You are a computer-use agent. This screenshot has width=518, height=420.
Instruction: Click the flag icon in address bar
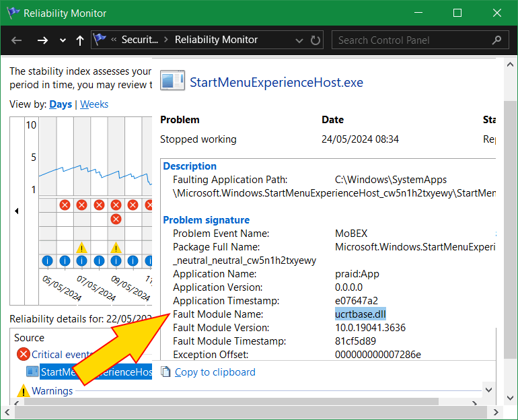pyautogui.click(x=100, y=39)
